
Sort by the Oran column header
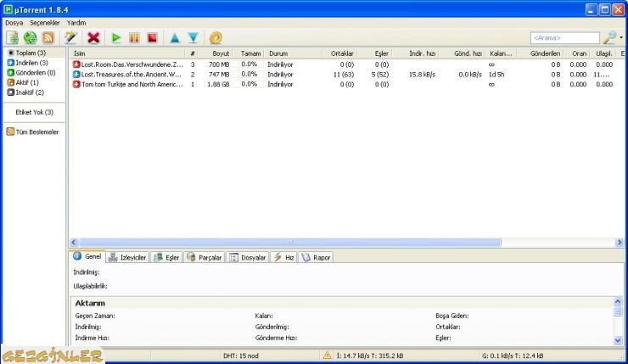point(577,53)
